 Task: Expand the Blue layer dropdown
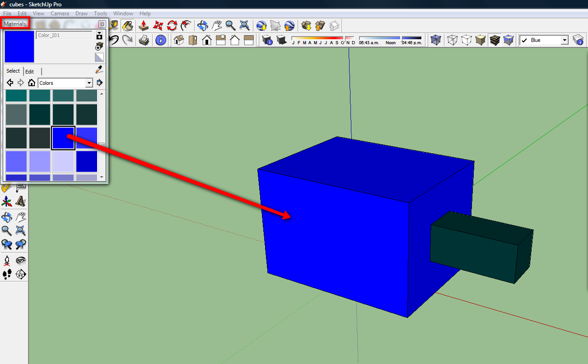(x=564, y=40)
